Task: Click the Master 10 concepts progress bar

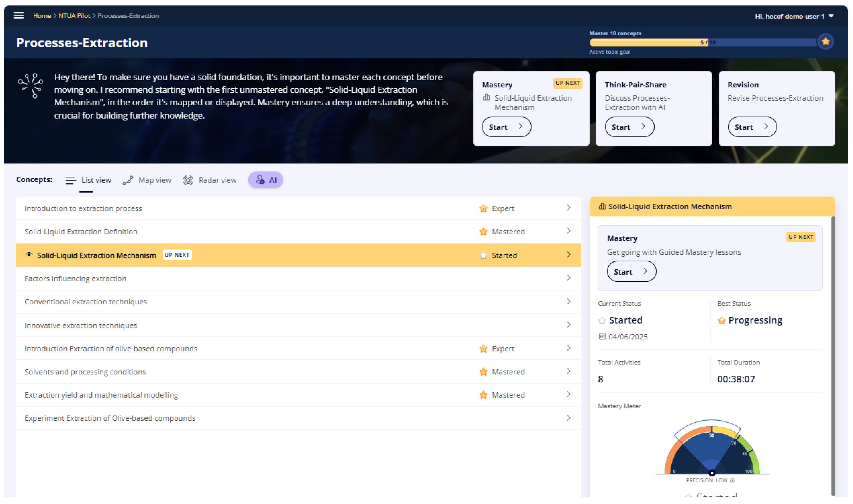Action: tap(703, 42)
